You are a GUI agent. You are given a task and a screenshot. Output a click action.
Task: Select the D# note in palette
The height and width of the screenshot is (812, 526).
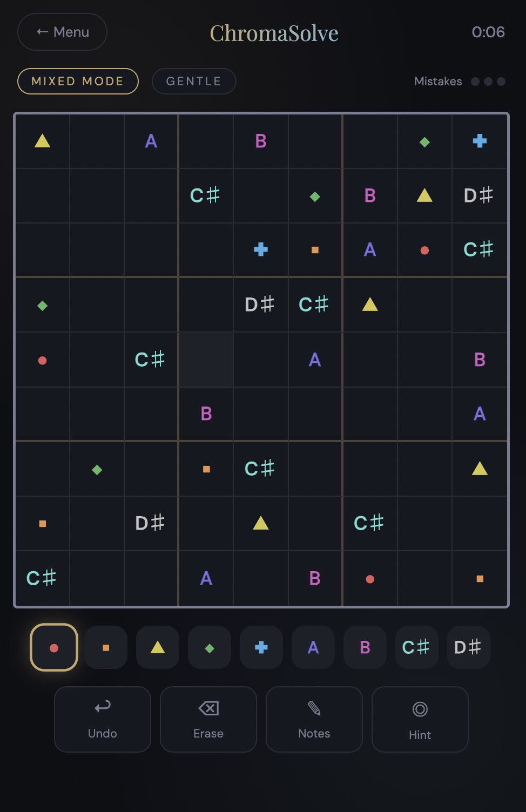point(468,647)
